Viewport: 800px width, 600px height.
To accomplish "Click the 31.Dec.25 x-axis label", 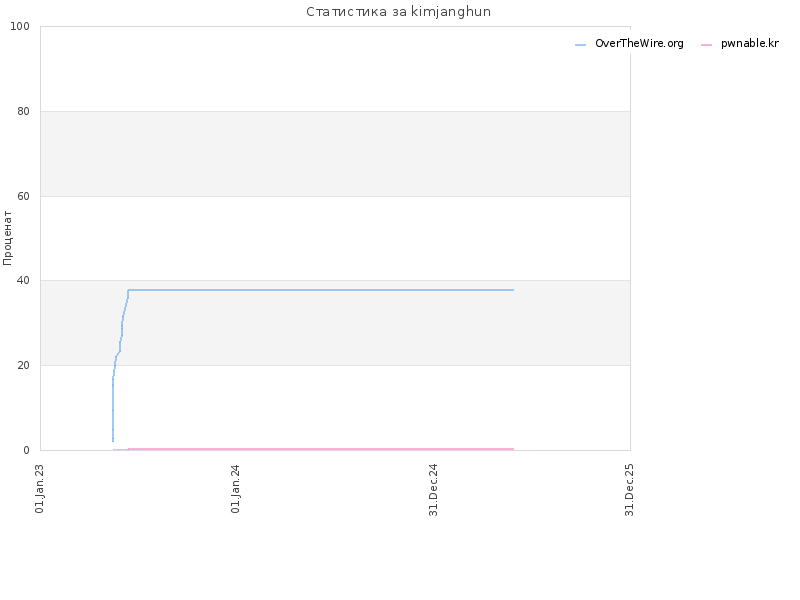I will [x=629, y=490].
